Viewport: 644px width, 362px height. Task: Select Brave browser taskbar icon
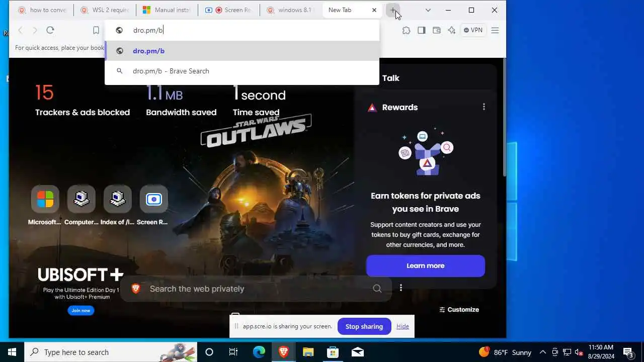click(283, 352)
